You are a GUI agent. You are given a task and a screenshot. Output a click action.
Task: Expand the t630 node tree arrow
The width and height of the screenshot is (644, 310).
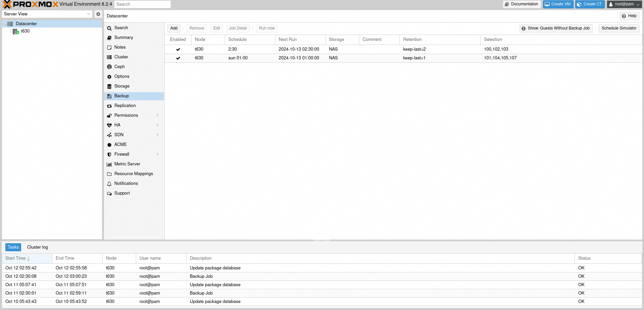10,31
